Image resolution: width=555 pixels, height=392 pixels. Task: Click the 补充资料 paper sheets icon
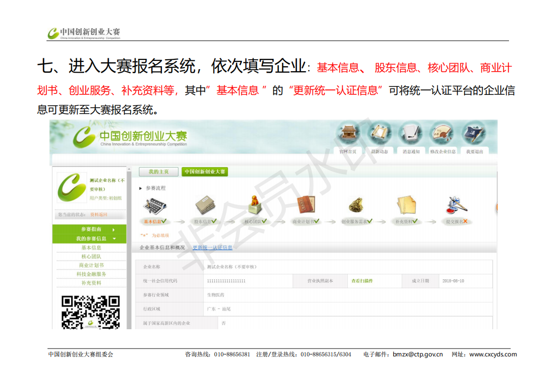(406, 205)
